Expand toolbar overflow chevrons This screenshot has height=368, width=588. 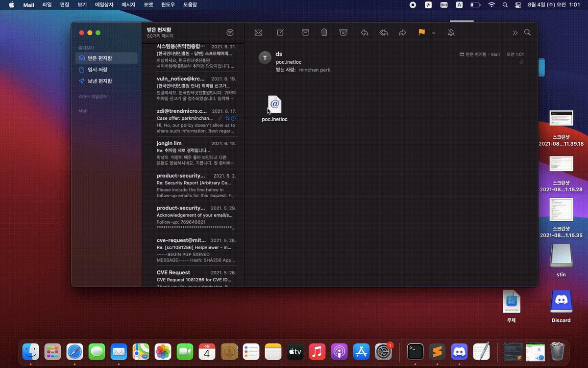(x=515, y=33)
